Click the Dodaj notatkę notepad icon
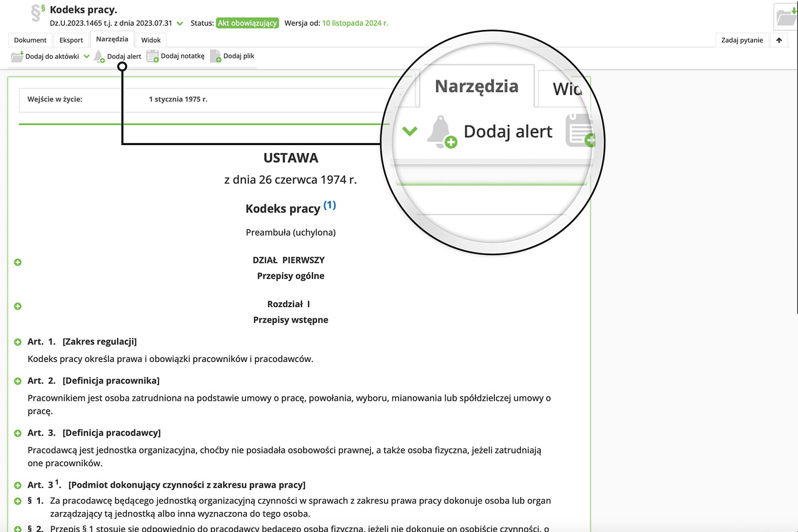The width and height of the screenshot is (798, 532). click(x=153, y=56)
